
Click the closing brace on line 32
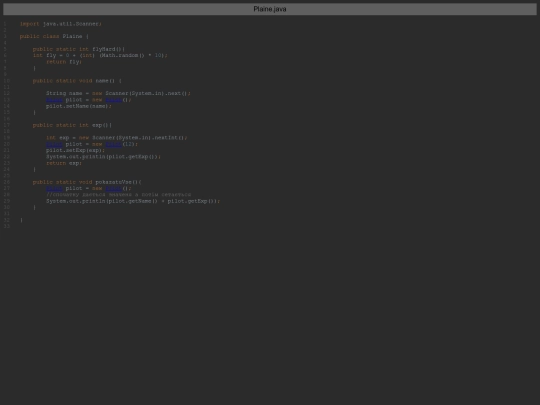pyautogui.click(x=21, y=220)
